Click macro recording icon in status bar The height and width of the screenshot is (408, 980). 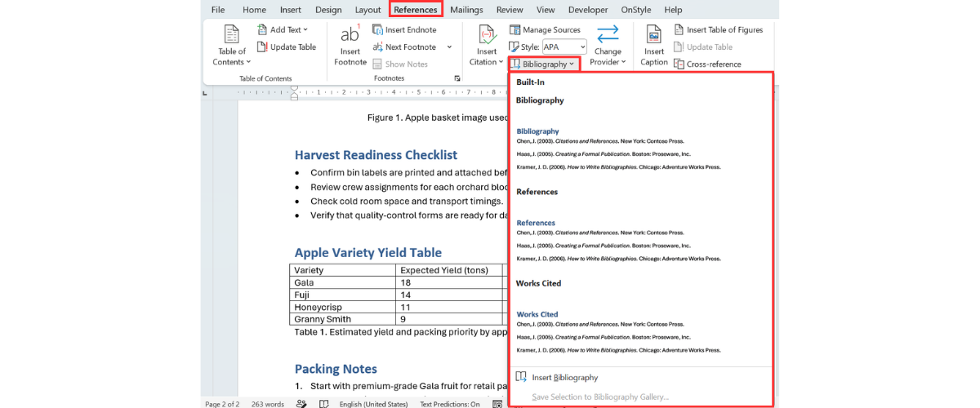pyautogui.click(x=497, y=403)
